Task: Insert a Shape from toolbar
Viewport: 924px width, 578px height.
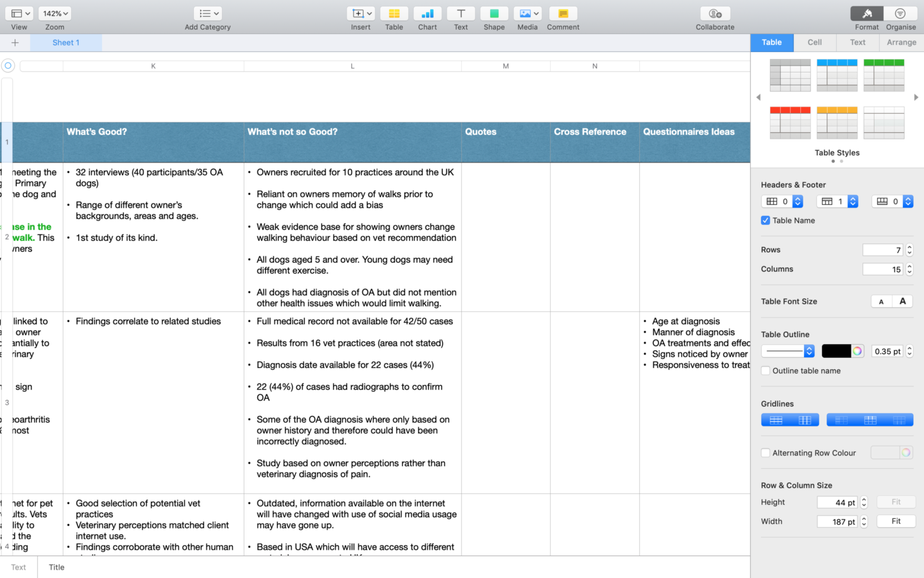Action: pos(494,13)
